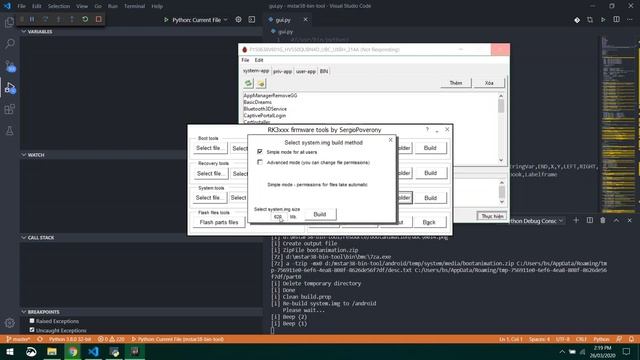640x360 pixels.
Task: Open the Extensions view
Action: 9,109
